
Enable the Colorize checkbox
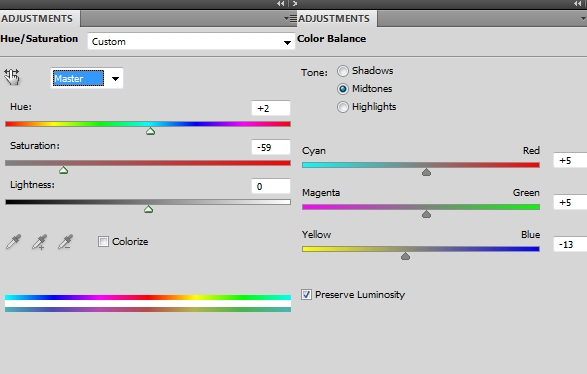click(103, 241)
